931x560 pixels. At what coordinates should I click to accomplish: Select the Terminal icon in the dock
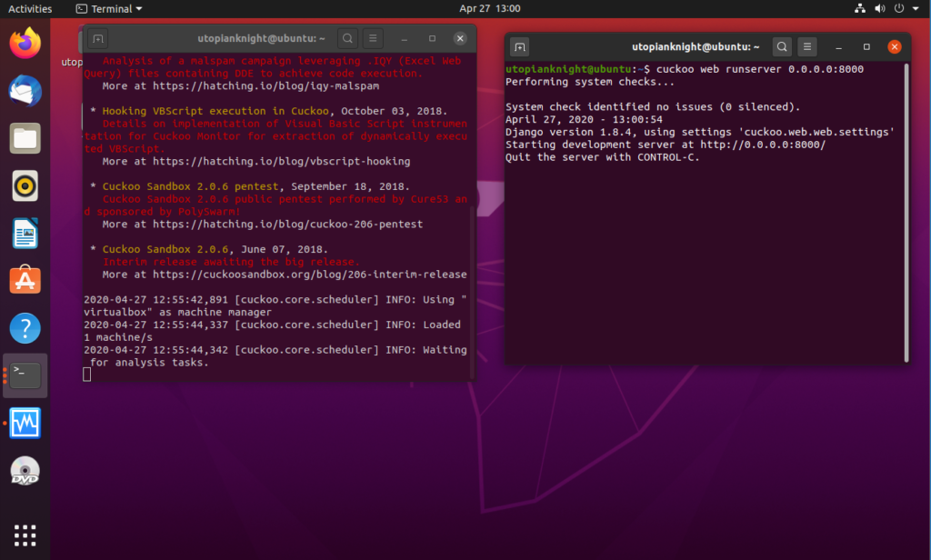click(25, 375)
